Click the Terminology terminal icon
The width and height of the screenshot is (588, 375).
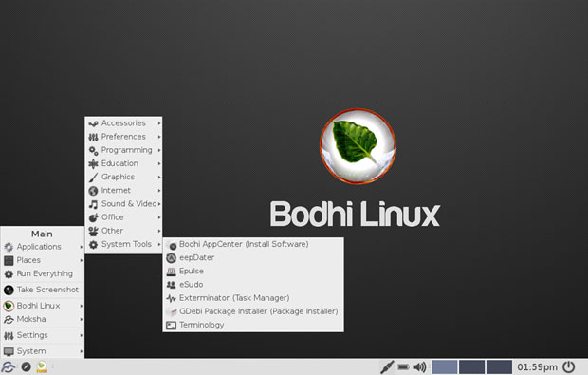[172, 326]
